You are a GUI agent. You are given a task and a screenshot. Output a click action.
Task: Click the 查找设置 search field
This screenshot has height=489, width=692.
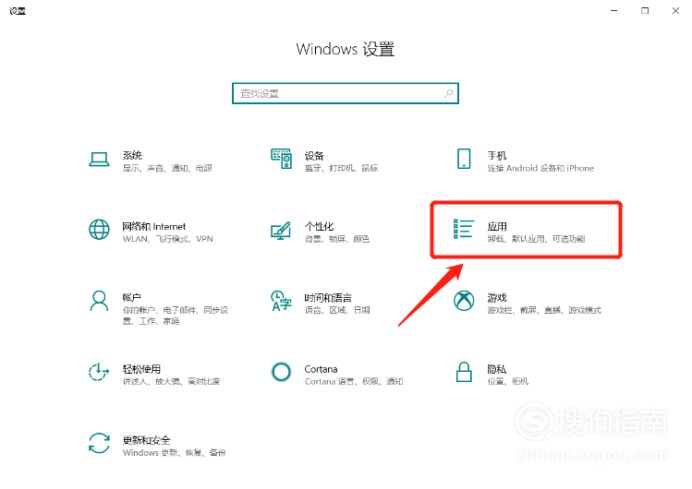(x=346, y=94)
